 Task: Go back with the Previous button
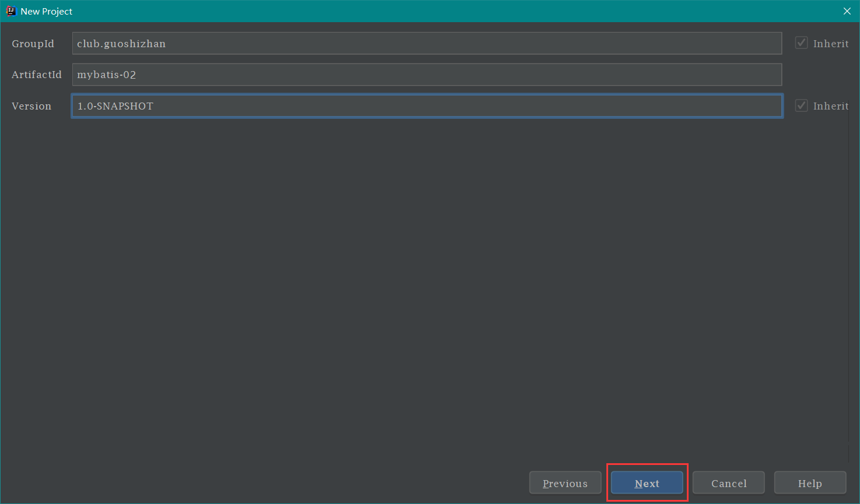click(565, 483)
